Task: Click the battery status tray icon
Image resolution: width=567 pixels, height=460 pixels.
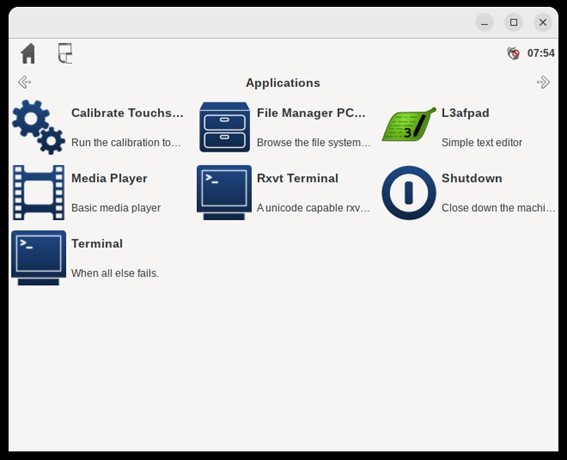Action: click(513, 54)
